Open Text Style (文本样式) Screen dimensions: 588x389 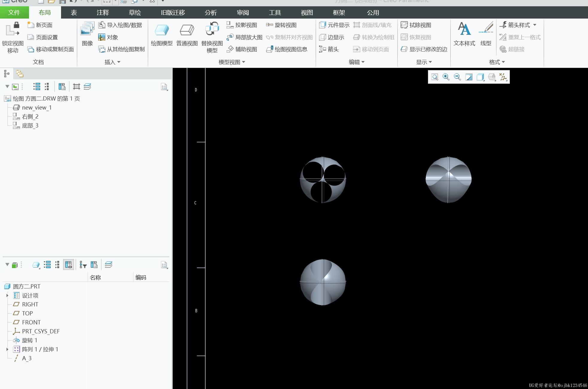pyautogui.click(x=464, y=34)
